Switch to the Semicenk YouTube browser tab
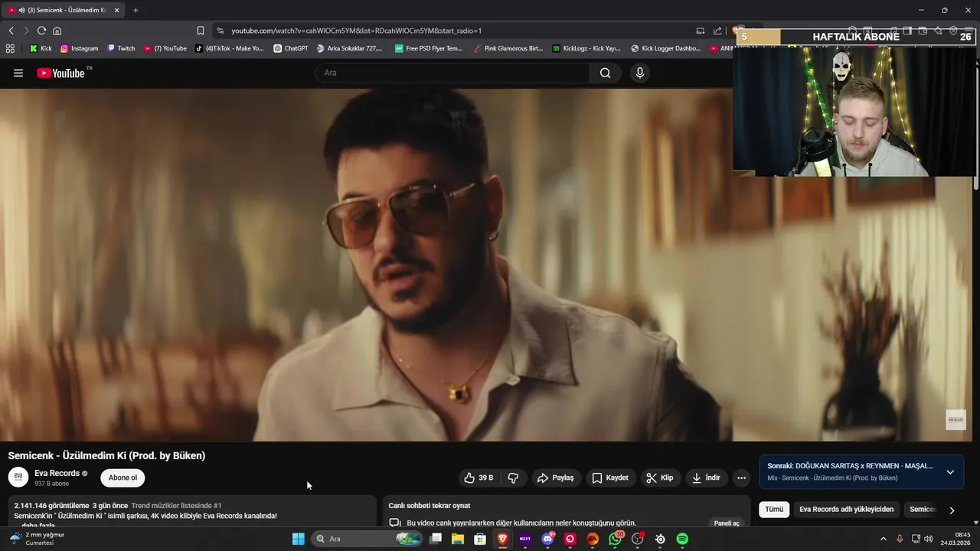This screenshot has width=980, height=551. pyautogui.click(x=63, y=10)
